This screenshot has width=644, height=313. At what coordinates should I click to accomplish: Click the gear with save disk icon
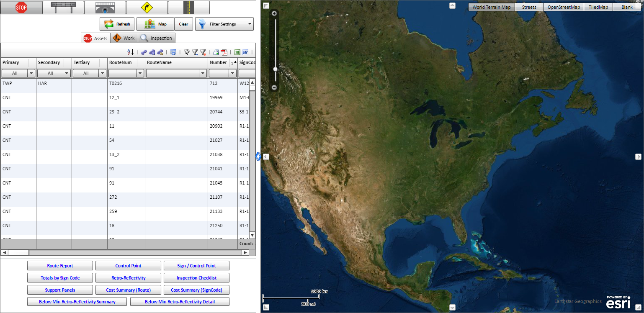click(152, 52)
